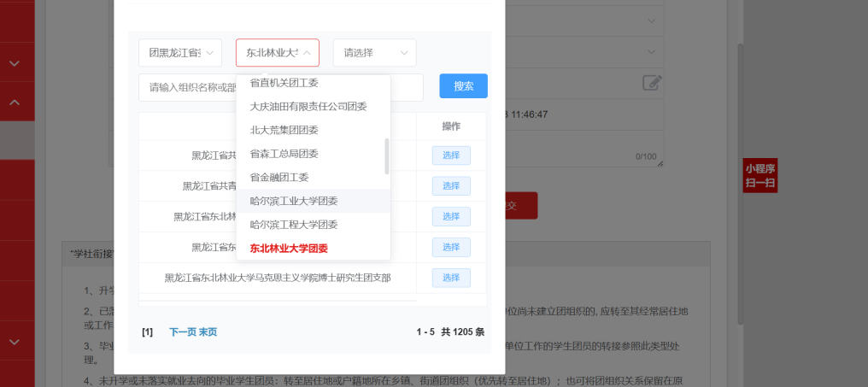Click the dropdown list scrollbar thumb

pos(387,155)
